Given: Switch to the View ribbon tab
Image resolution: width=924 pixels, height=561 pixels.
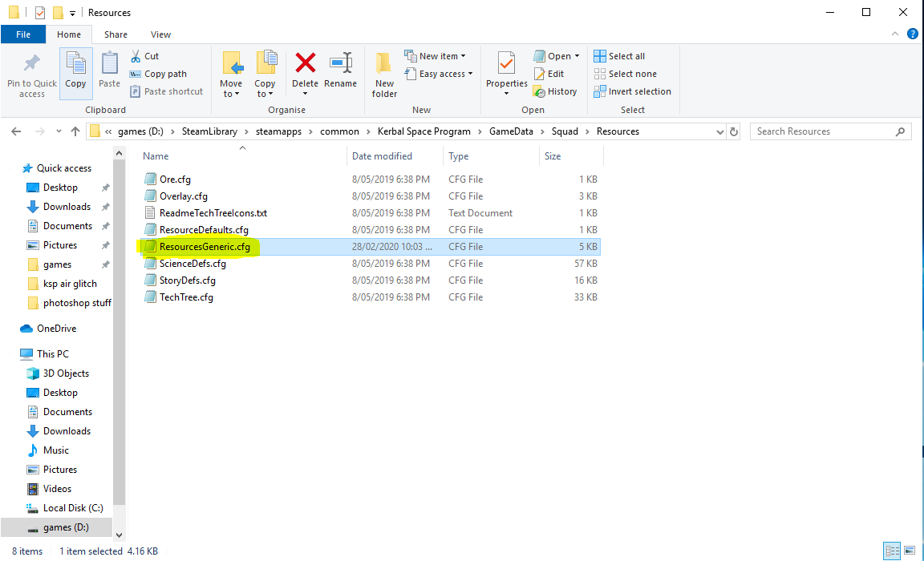Looking at the screenshot, I should (x=160, y=34).
